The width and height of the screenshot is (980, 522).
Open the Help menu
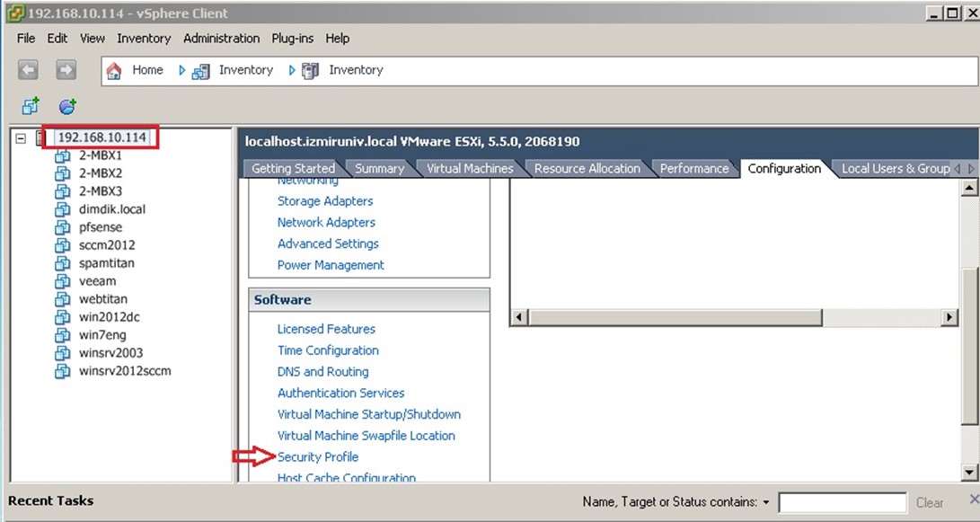(338, 39)
